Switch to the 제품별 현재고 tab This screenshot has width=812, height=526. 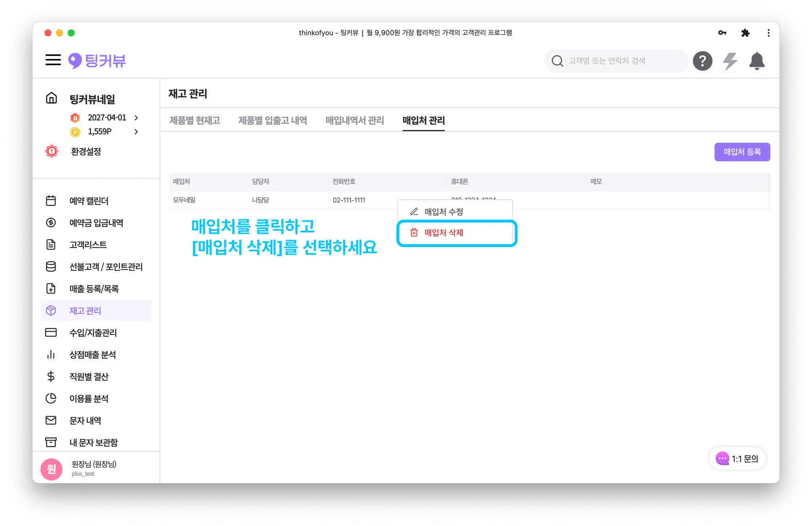tap(195, 120)
